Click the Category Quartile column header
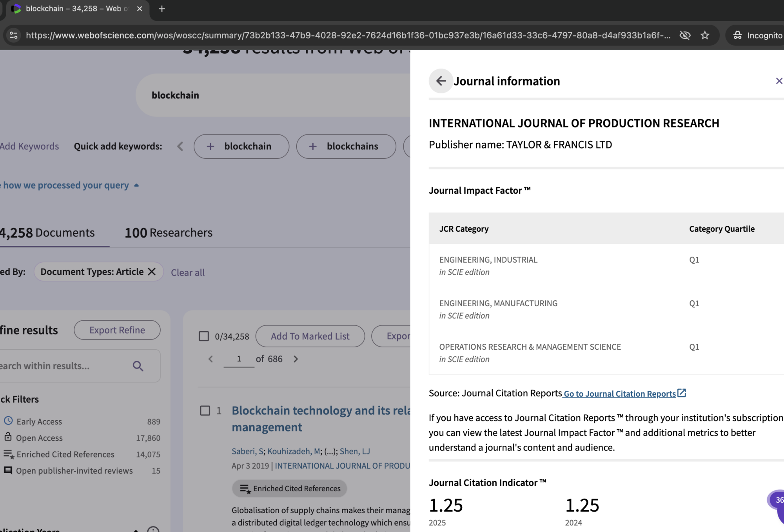784x532 pixels. click(x=722, y=229)
